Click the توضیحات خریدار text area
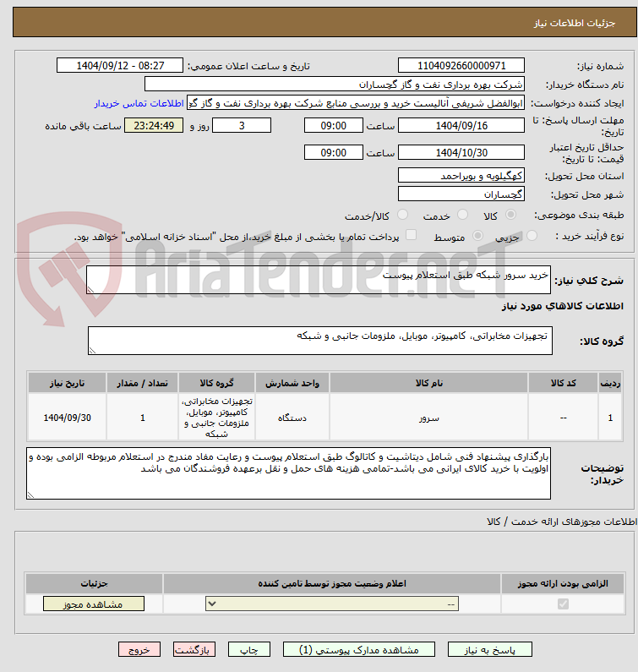This screenshot has height=672, width=638. (x=288, y=473)
